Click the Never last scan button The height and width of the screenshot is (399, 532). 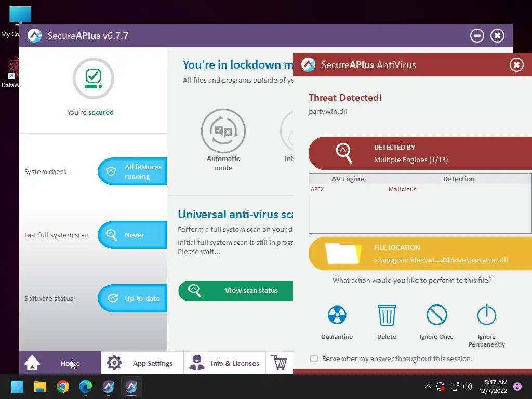[132, 235]
